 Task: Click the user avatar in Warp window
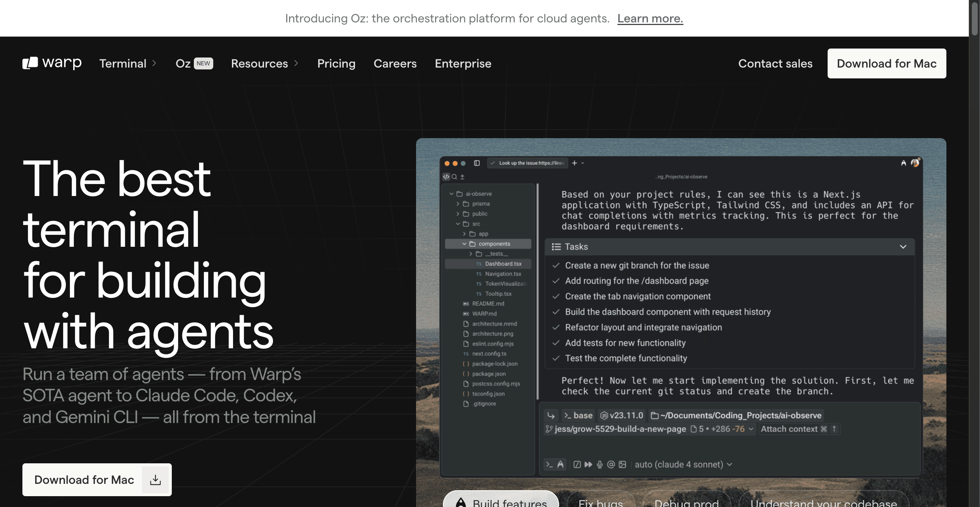point(915,163)
